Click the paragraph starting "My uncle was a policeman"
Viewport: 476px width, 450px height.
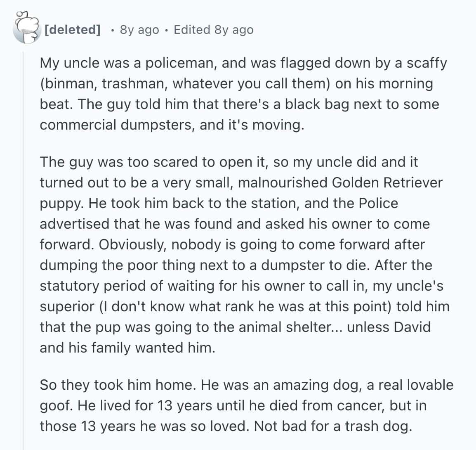tap(239, 94)
